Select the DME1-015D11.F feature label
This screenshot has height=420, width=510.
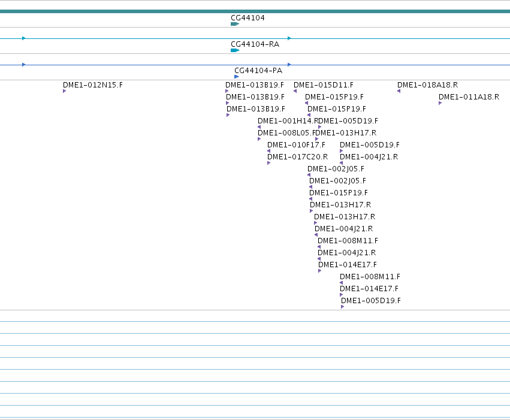pos(323,85)
